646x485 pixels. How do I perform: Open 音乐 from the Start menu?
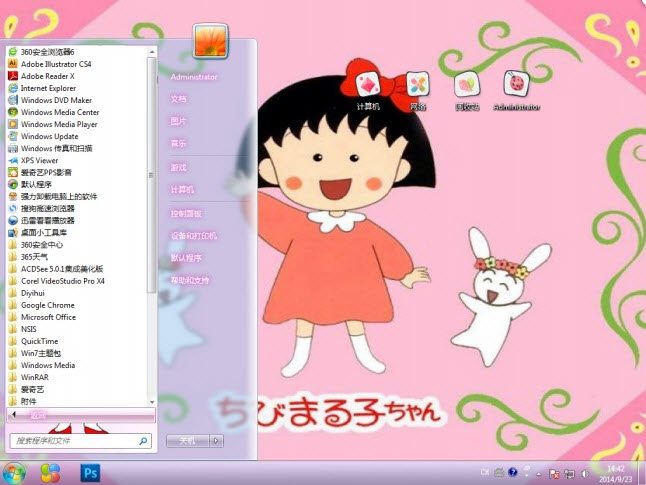click(178, 143)
